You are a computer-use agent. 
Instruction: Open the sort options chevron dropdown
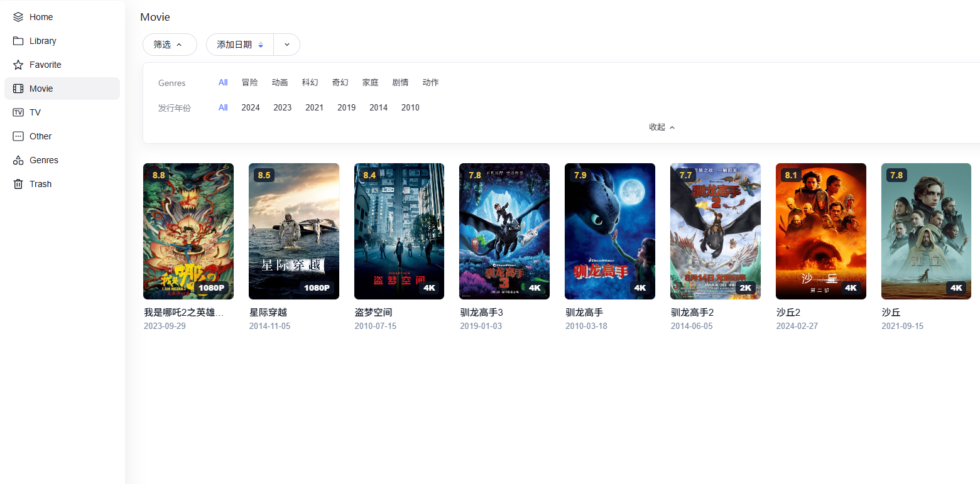tap(287, 45)
